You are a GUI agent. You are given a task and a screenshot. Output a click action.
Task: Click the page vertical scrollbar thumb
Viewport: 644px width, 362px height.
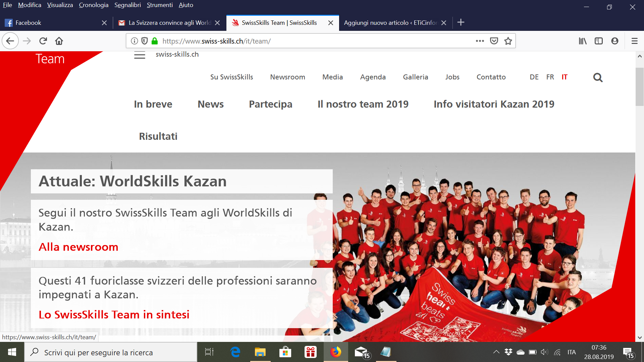[640, 87]
